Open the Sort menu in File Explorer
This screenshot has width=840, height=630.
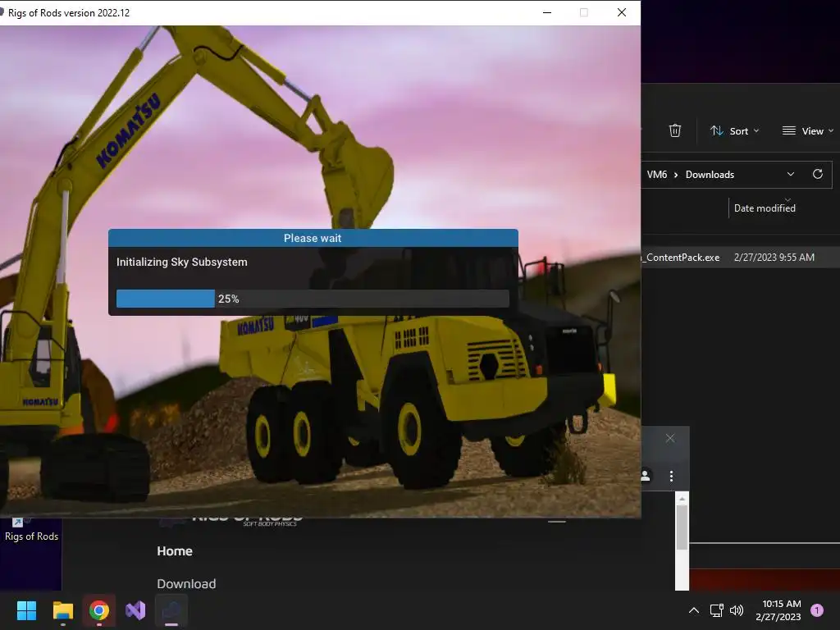(x=734, y=130)
